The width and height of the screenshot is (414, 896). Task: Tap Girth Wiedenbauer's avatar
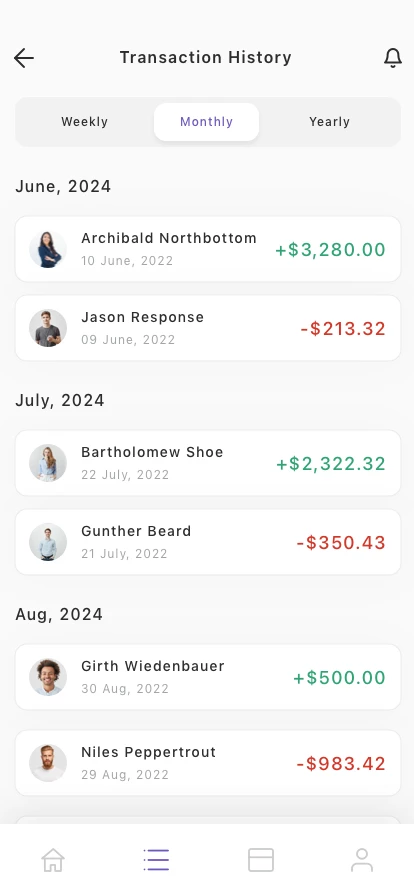(x=48, y=677)
